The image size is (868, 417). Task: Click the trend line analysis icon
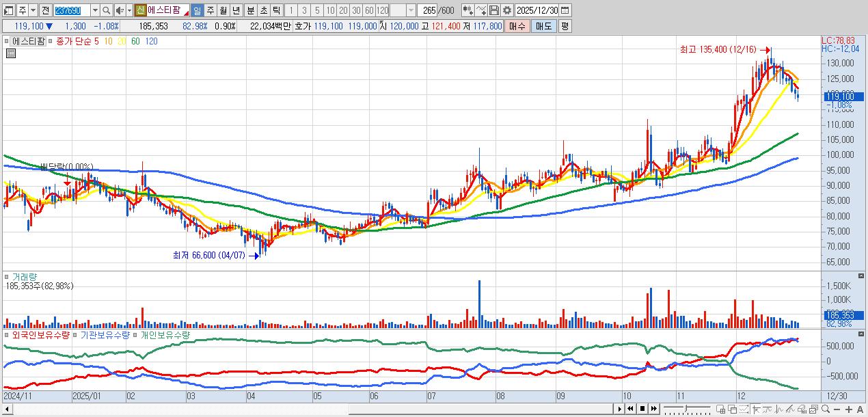click(767, 409)
